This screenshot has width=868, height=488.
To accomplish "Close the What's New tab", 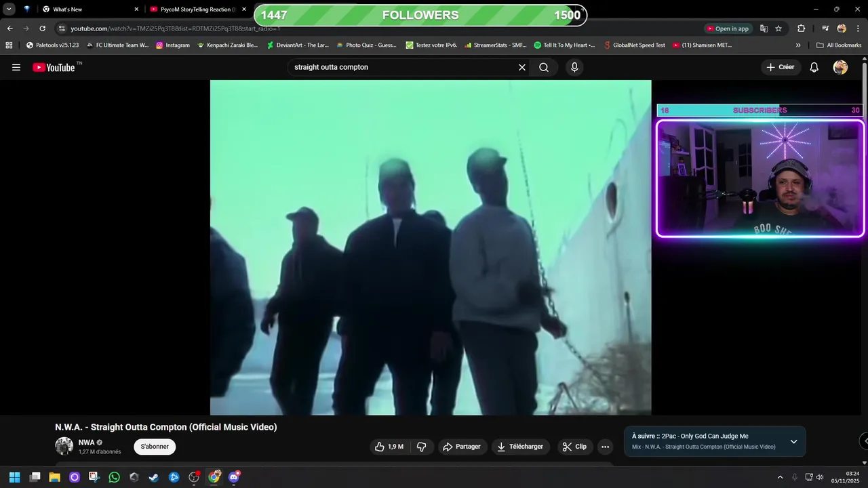I will [136, 9].
